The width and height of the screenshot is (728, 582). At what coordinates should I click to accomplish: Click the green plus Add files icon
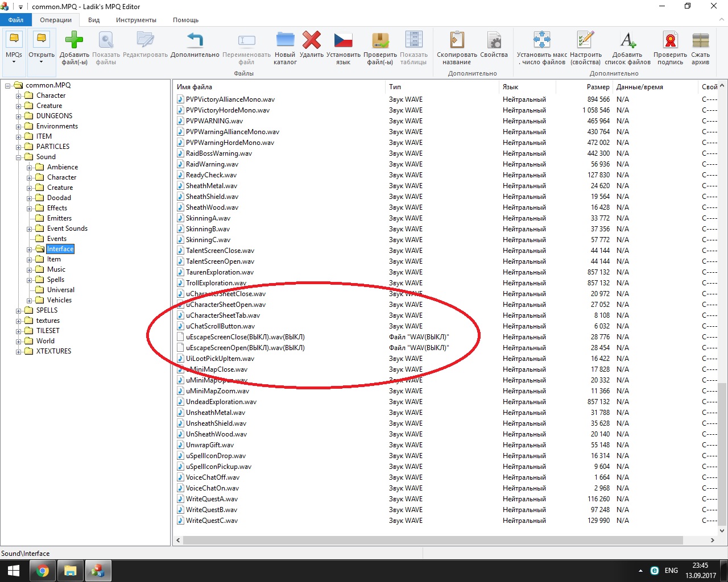tap(74, 41)
